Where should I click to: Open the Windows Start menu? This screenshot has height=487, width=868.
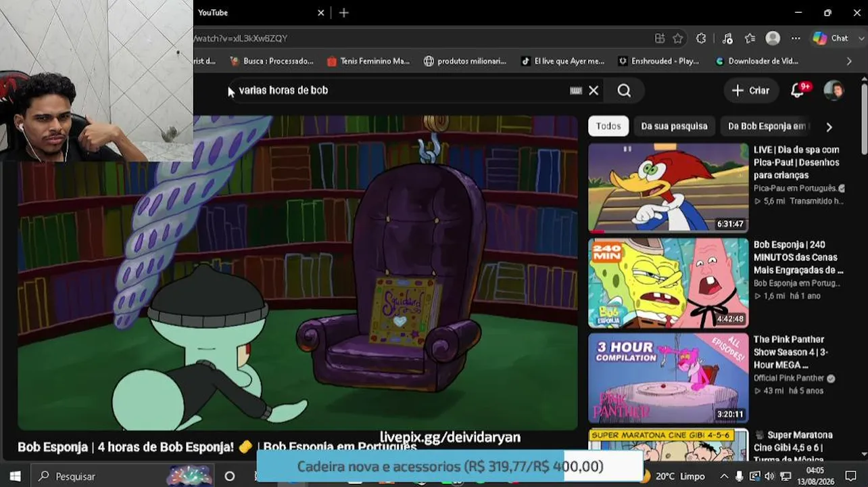click(15, 476)
